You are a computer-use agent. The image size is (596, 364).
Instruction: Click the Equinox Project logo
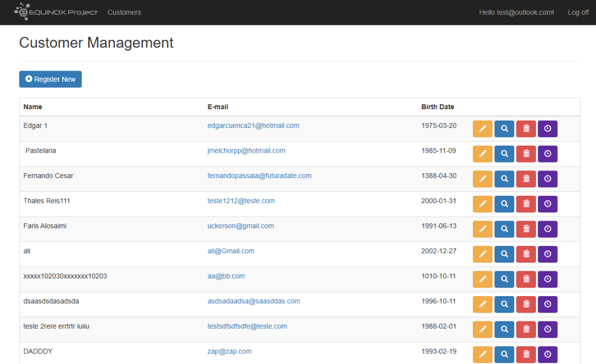pos(56,12)
